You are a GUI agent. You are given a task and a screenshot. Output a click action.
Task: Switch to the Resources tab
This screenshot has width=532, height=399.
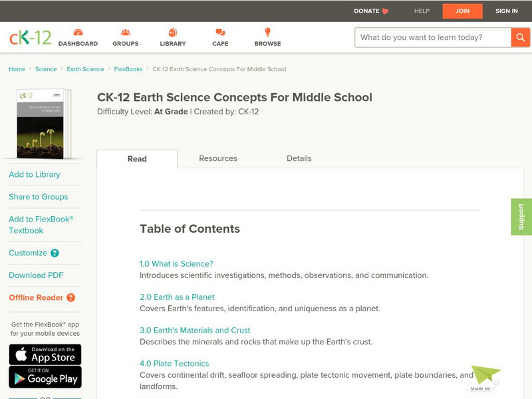click(x=218, y=158)
